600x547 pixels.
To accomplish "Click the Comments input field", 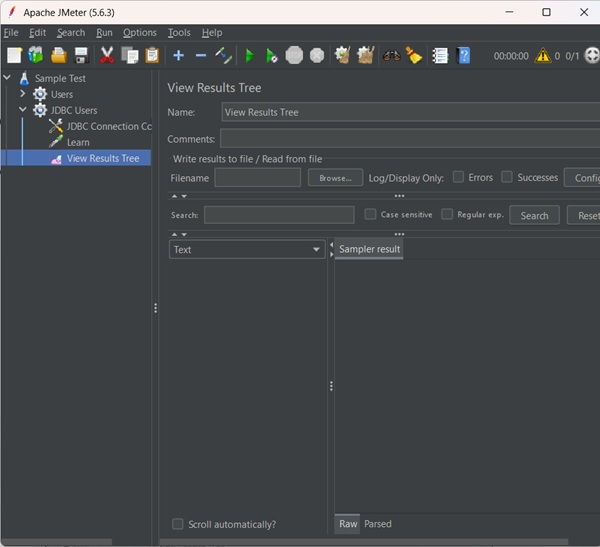I will pos(410,139).
